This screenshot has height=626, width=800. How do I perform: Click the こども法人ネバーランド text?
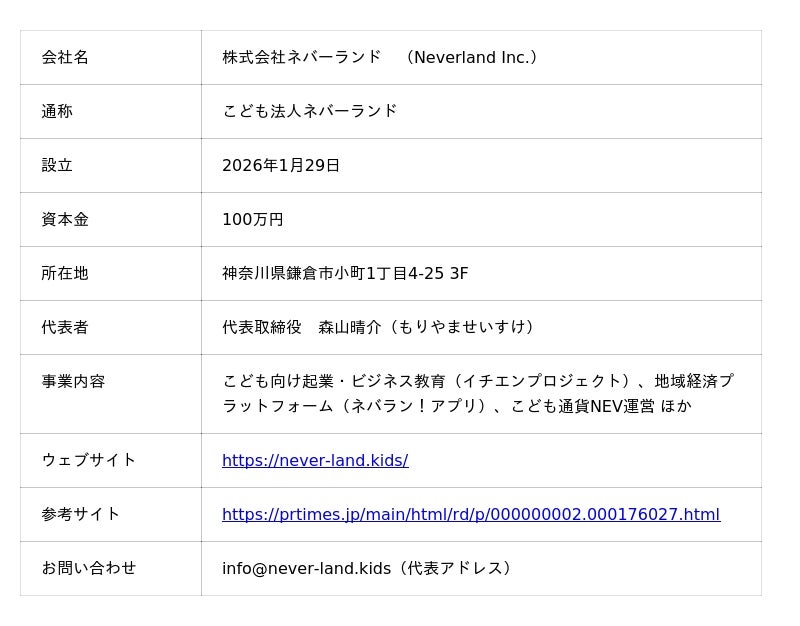pyautogui.click(x=310, y=111)
